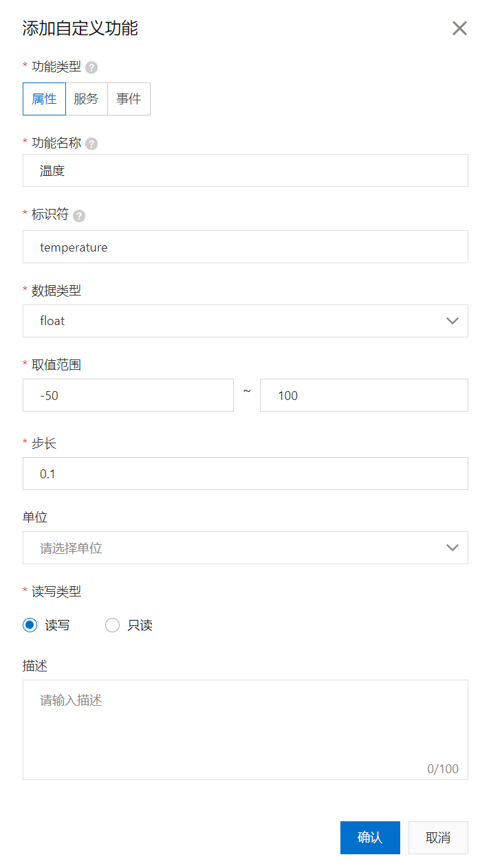Click the temperature identifier field
The height and width of the screenshot is (868, 491).
(x=245, y=247)
